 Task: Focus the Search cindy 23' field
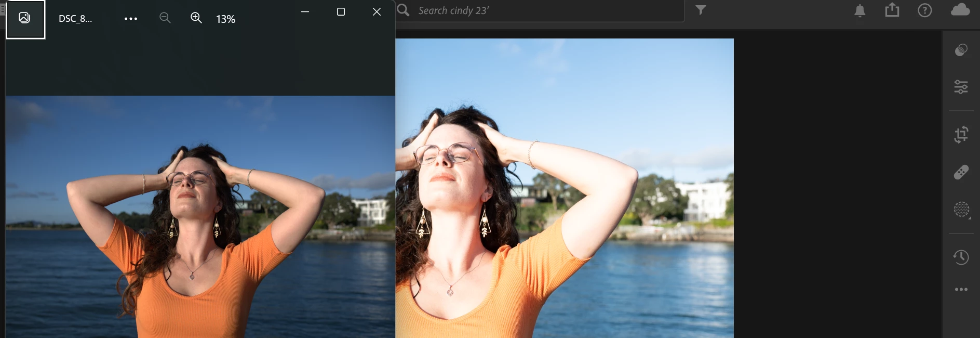[540, 10]
